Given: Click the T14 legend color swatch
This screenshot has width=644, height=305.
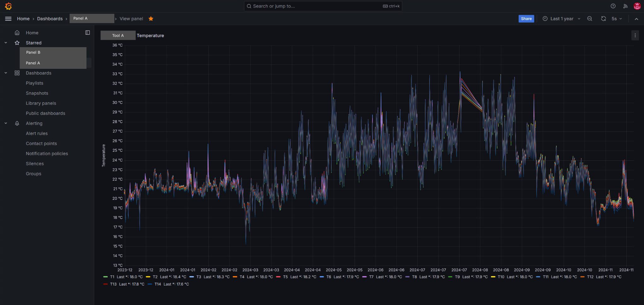Looking at the screenshot, I should pos(150,284).
